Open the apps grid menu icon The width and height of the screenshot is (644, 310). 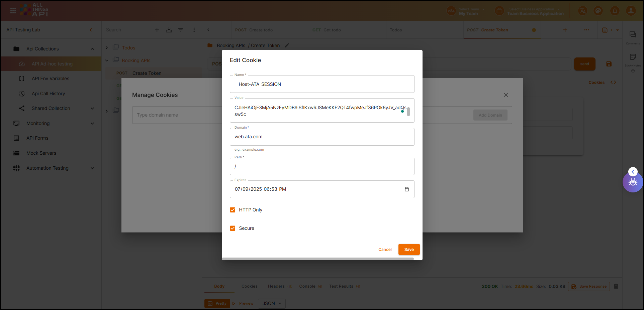[x=13, y=11]
